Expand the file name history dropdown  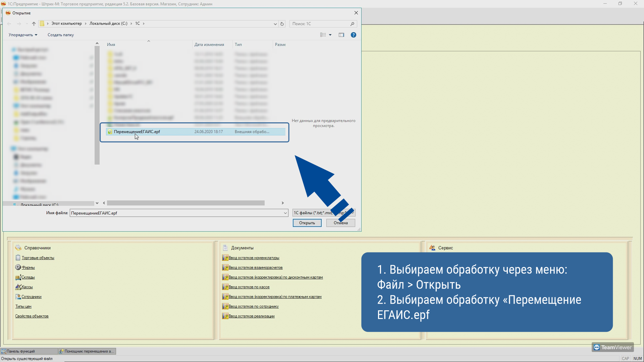point(285,213)
